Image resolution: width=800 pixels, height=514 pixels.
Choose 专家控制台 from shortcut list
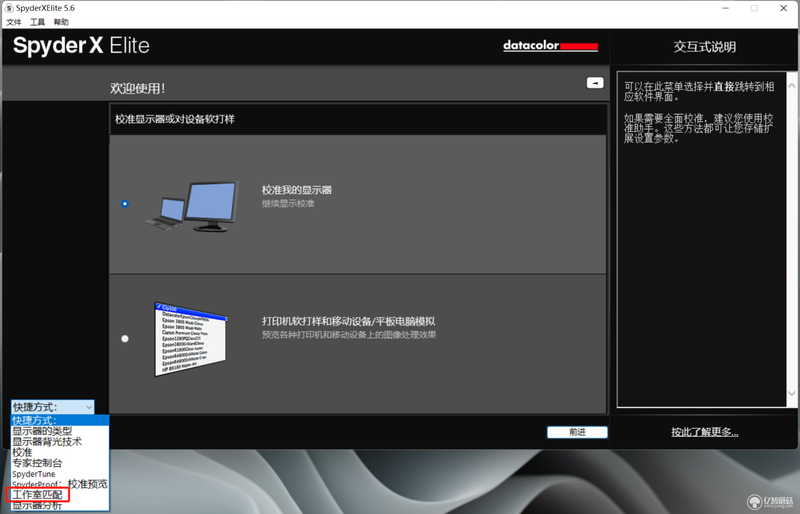pos(60,463)
